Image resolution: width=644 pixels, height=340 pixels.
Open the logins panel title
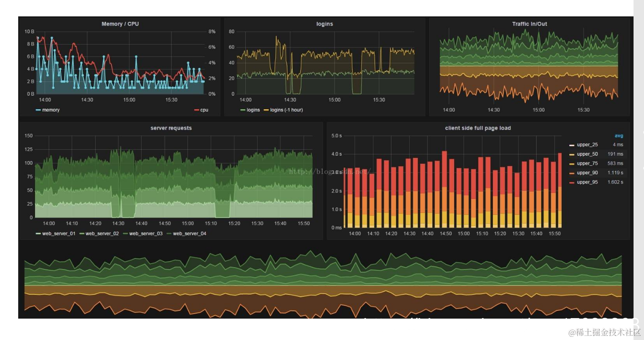325,24
